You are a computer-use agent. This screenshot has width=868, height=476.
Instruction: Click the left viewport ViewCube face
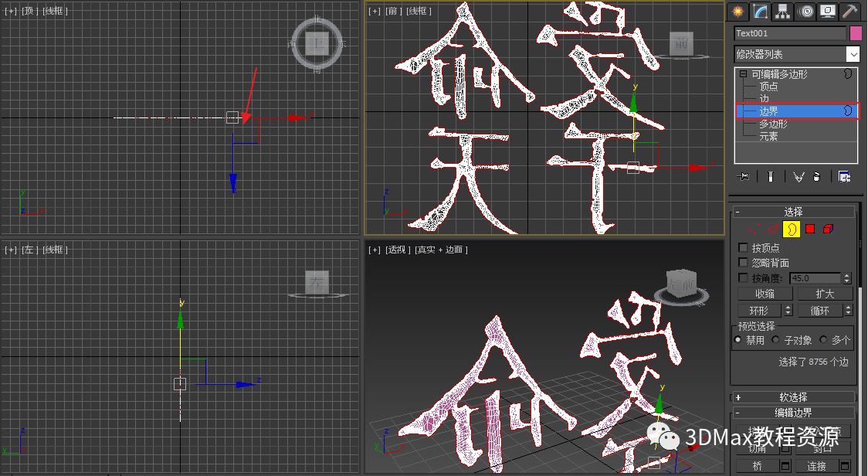point(317,282)
